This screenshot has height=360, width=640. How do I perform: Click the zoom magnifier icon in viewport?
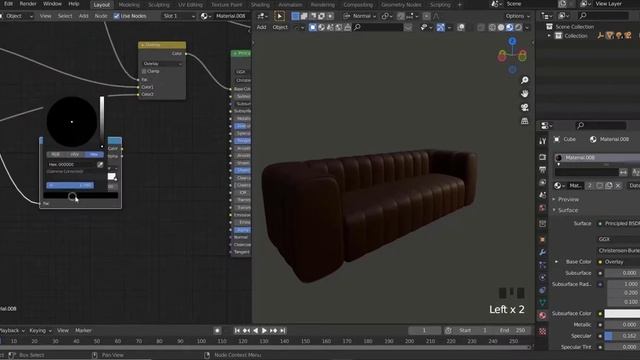(x=524, y=80)
